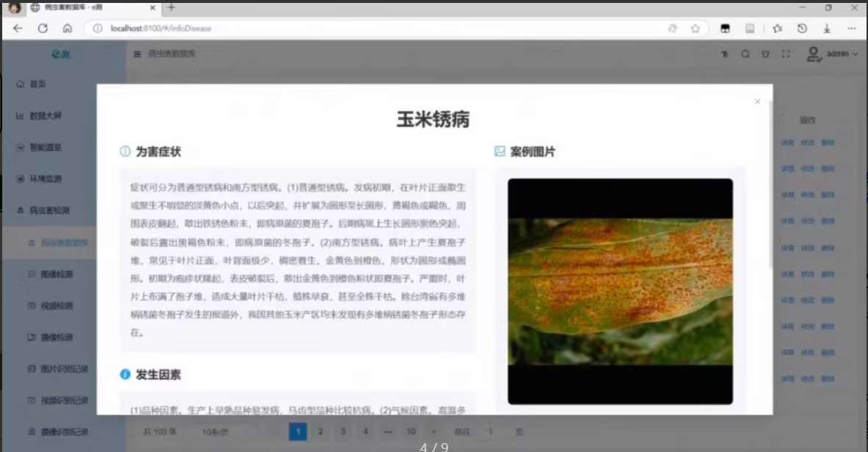
Task: Click the 发生因素 info icon
Action: pos(125,375)
